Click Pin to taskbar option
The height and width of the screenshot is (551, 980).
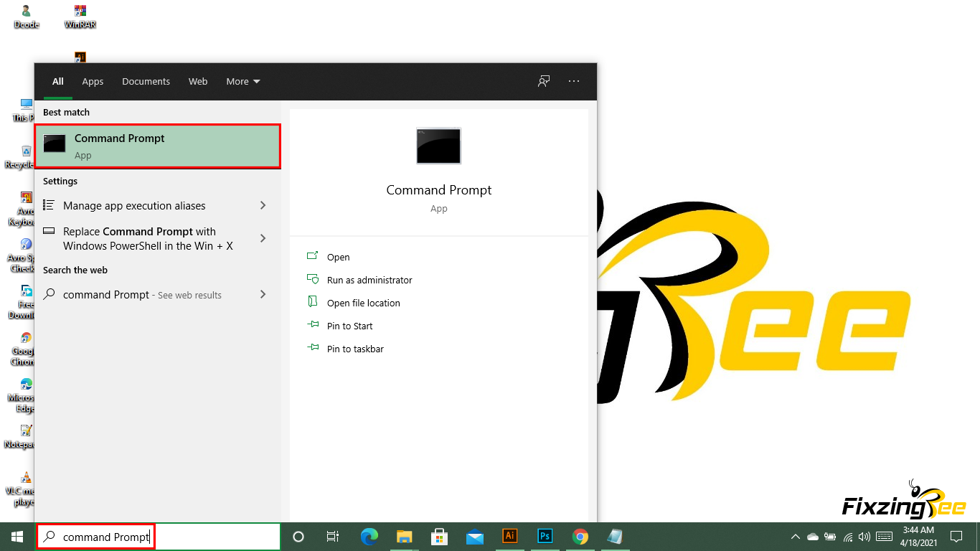354,349
